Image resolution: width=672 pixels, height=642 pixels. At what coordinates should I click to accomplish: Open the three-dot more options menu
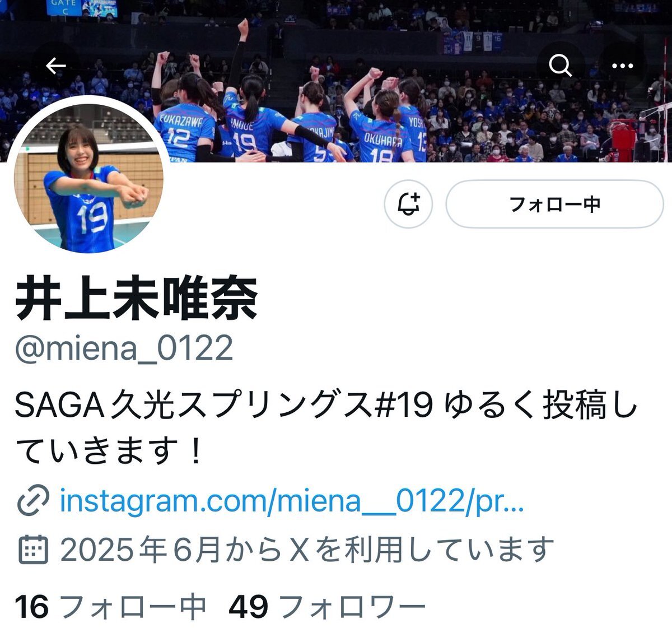pyautogui.click(x=623, y=66)
